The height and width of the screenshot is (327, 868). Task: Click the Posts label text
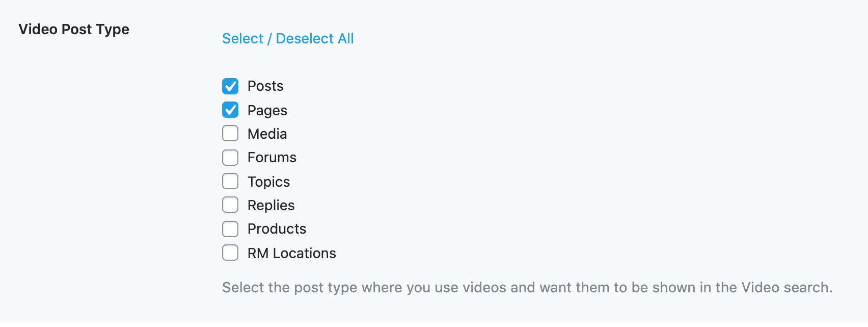click(265, 86)
